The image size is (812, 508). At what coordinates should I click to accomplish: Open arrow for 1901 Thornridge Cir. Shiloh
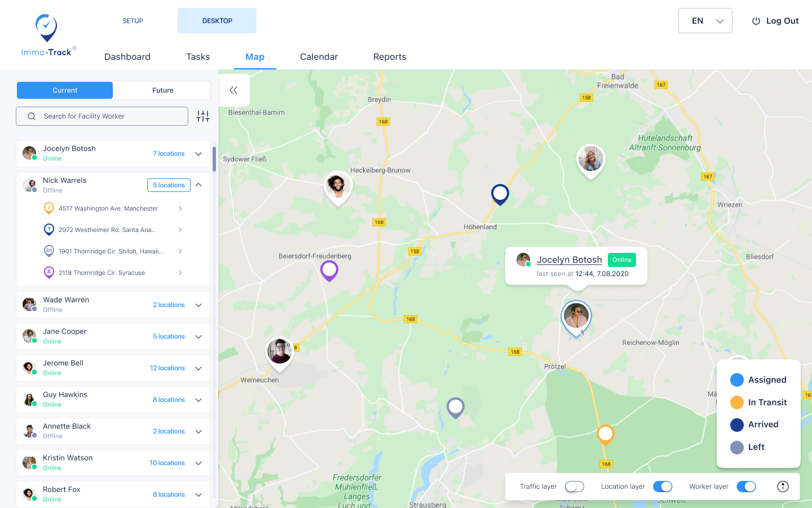(180, 251)
